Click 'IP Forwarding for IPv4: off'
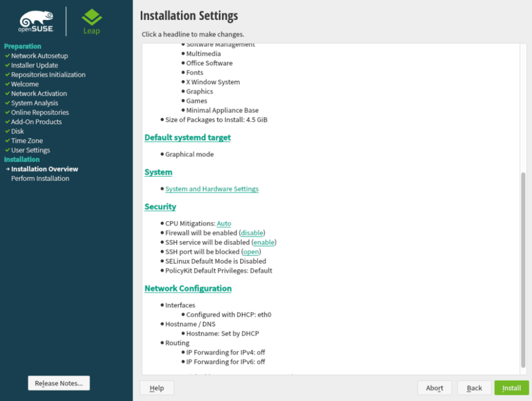 click(226, 352)
